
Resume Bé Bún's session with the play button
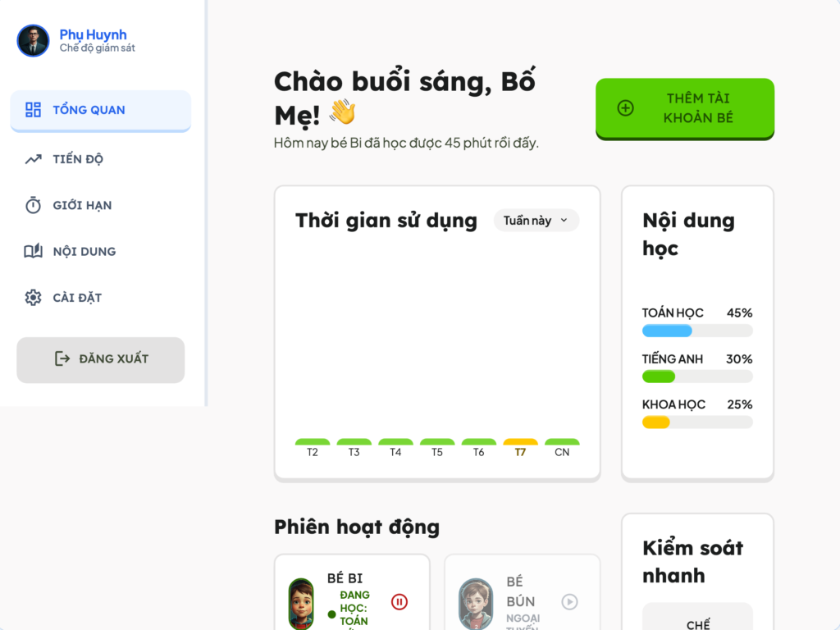pyautogui.click(x=569, y=602)
